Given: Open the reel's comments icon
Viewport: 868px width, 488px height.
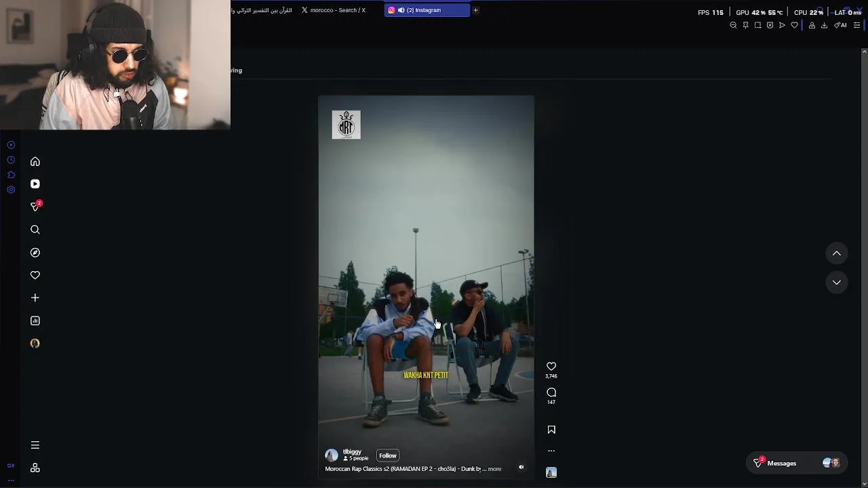Looking at the screenshot, I should tap(551, 392).
